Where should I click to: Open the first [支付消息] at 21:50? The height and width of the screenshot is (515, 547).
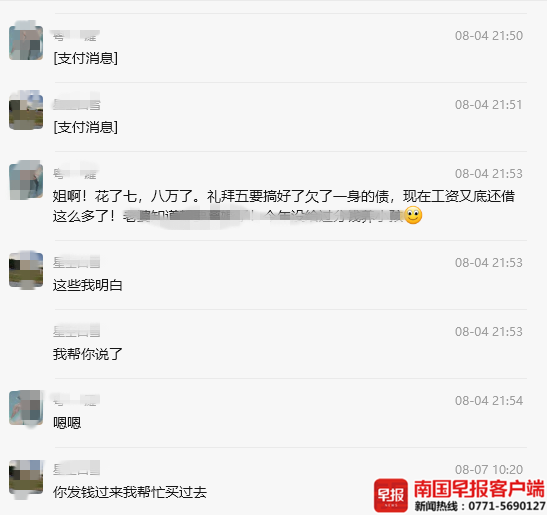pos(85,58)
